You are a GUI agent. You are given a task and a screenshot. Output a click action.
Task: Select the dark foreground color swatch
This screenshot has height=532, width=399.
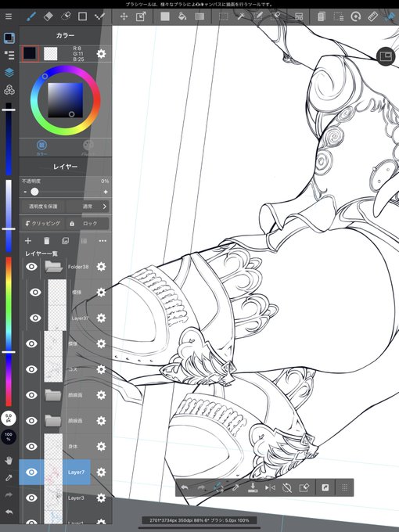click(30, 54)
